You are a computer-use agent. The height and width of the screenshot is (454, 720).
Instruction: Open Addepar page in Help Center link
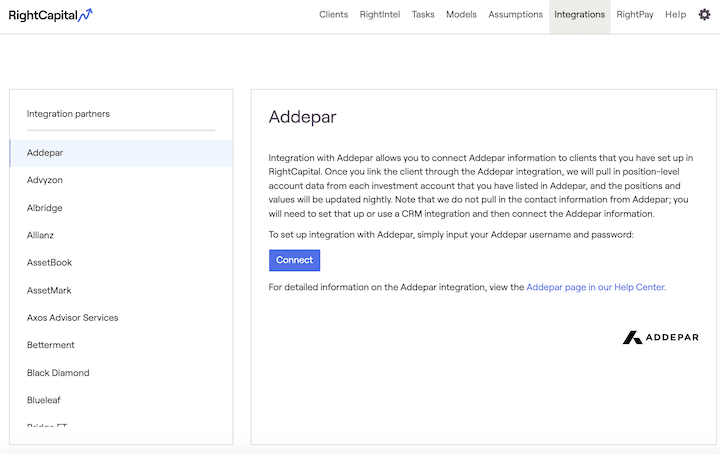point(595,287)
